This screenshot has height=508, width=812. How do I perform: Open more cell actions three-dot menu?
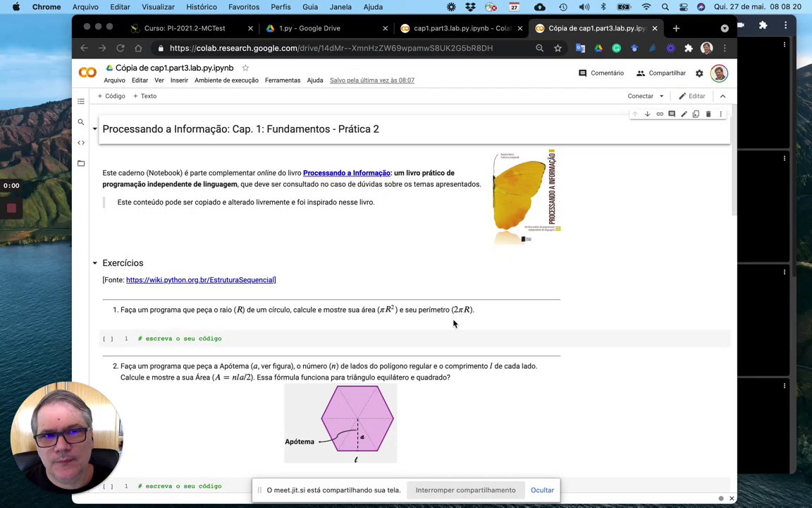720,114
